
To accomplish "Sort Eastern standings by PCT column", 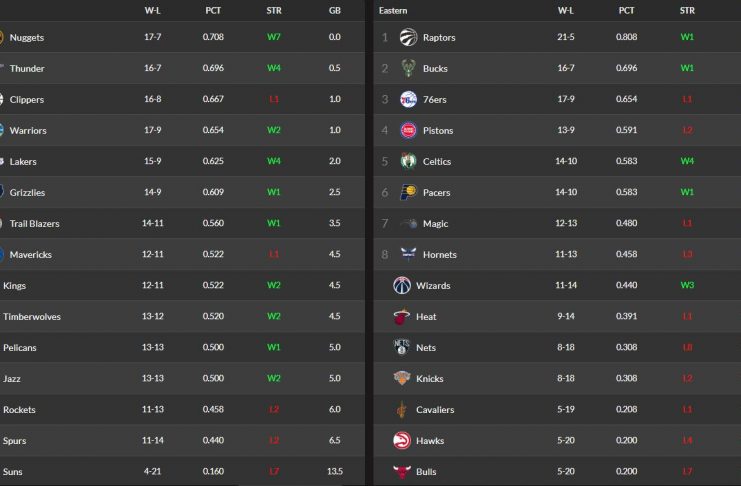I will 626,10.
